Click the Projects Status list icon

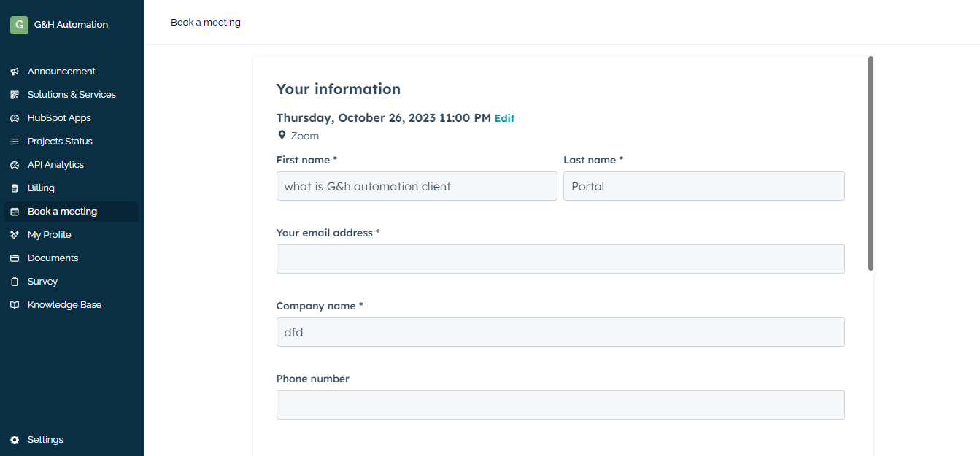coord(14,142)
